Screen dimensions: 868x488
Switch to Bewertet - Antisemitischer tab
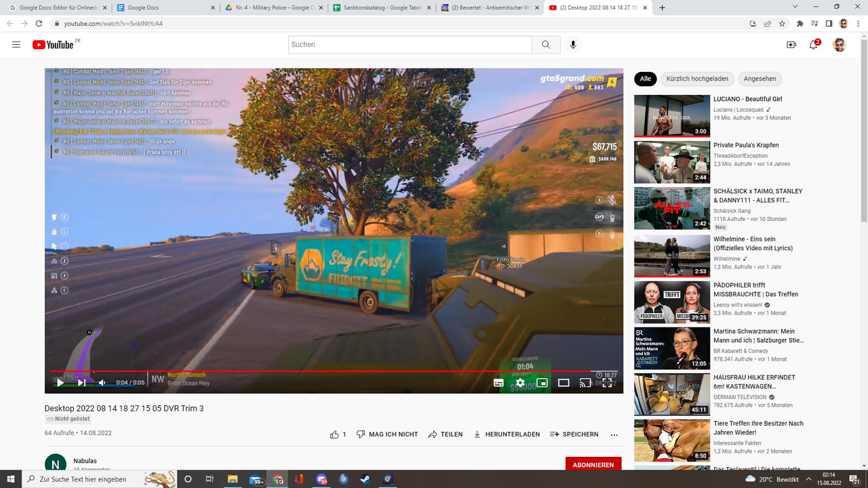coord(489,7)
